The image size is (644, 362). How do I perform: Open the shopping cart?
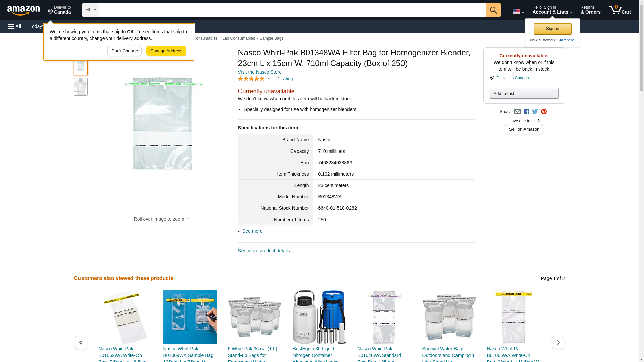[620, 10]
